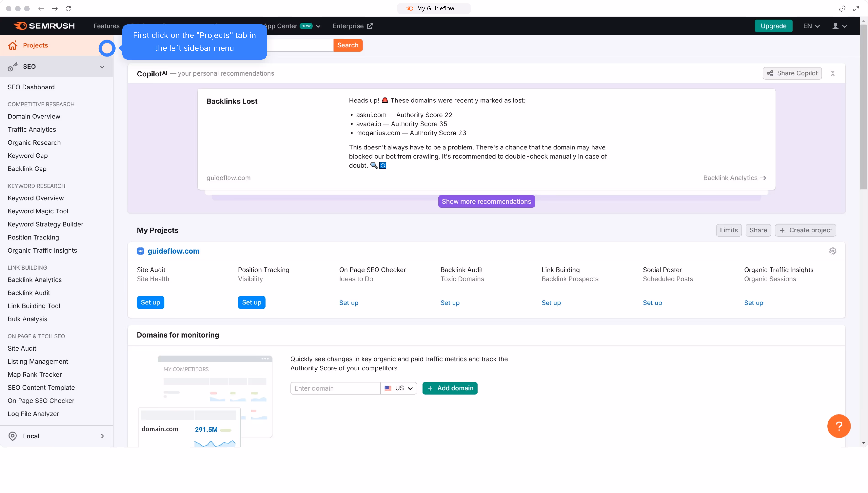Click the Enter domain input field

click(335, 388)
